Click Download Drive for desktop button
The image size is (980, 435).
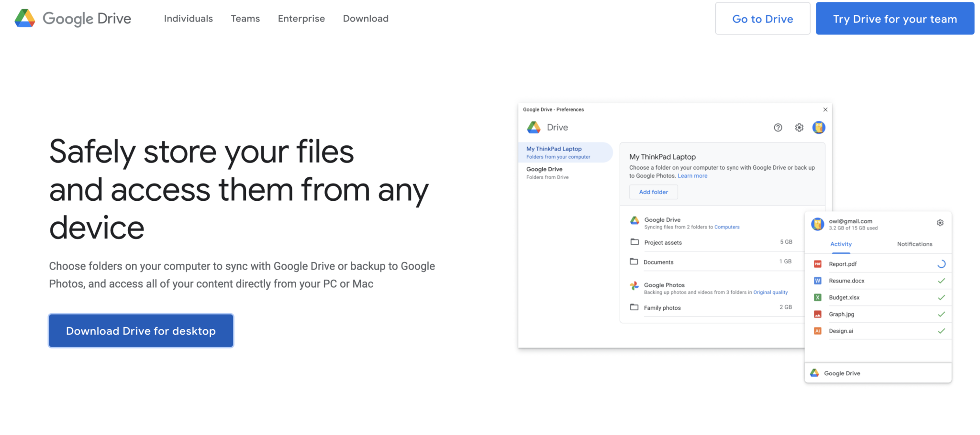click(x=141, y=331)
